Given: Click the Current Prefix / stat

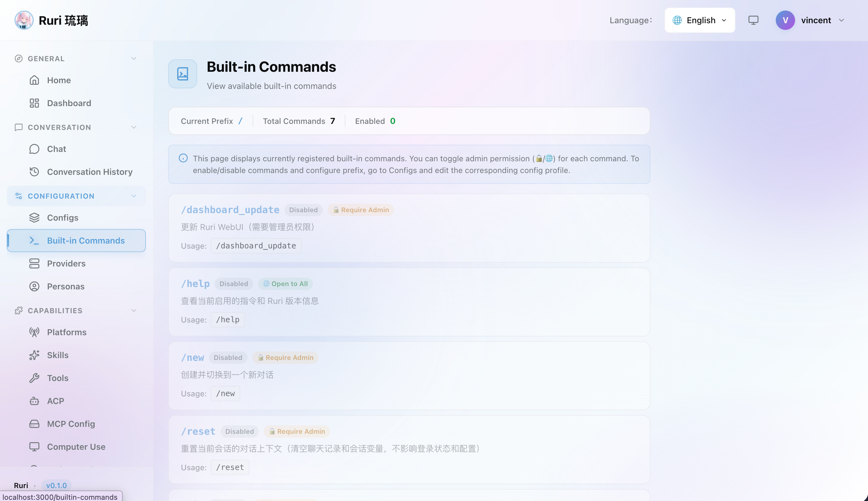Looking at the screenshot, I should click(212, 121).
